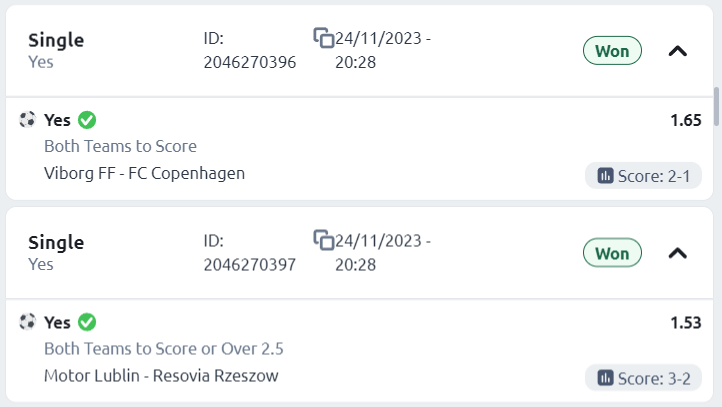This screenshot has width=722, height=407.
Task: Open Motor Lublin - Resovia Rzeszow match
Action: tap(161, 376)
